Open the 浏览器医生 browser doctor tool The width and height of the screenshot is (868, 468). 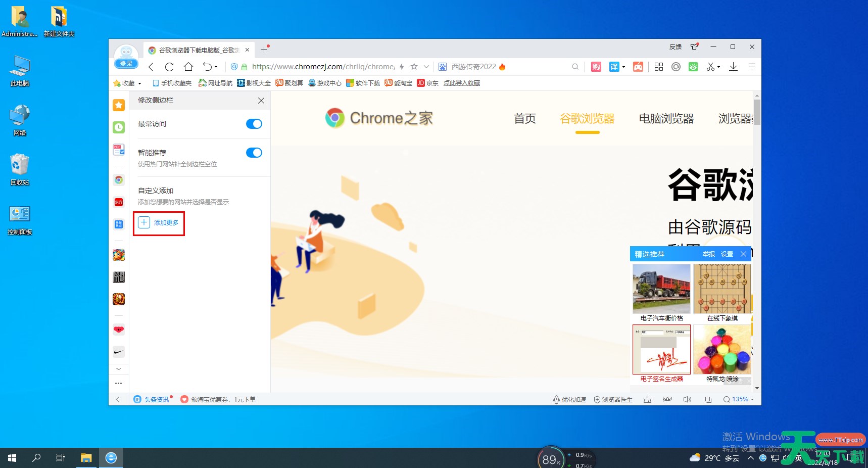pos(613,399)
